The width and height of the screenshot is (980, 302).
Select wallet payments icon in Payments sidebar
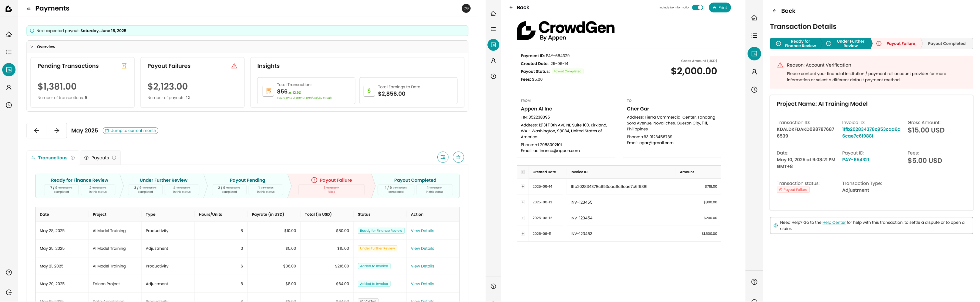coord(9,70)
